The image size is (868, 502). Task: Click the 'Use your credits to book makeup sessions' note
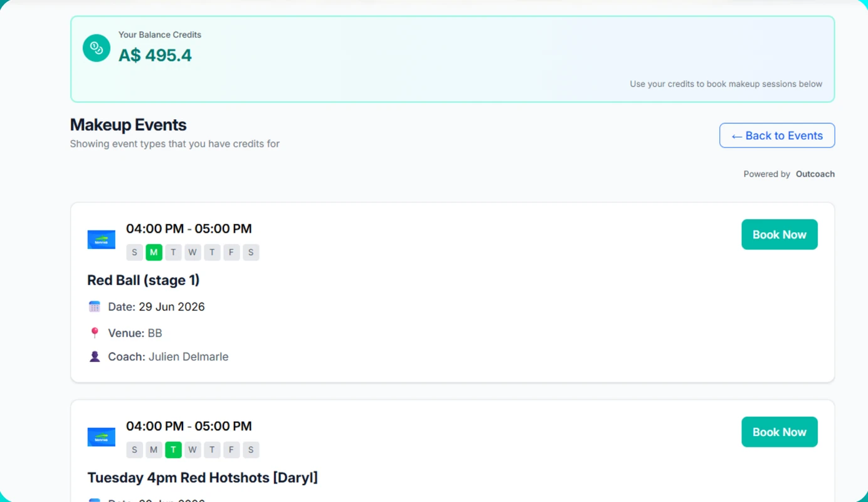click(726, 84)
